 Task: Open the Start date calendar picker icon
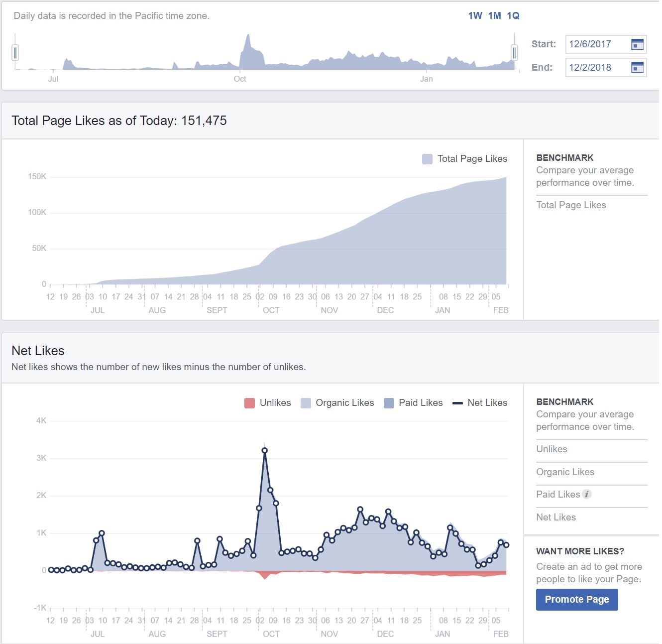click(x=637, y=44)
